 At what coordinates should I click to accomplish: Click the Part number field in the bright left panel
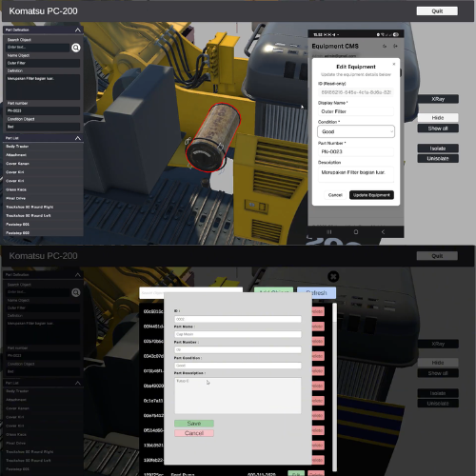(43, 110)
